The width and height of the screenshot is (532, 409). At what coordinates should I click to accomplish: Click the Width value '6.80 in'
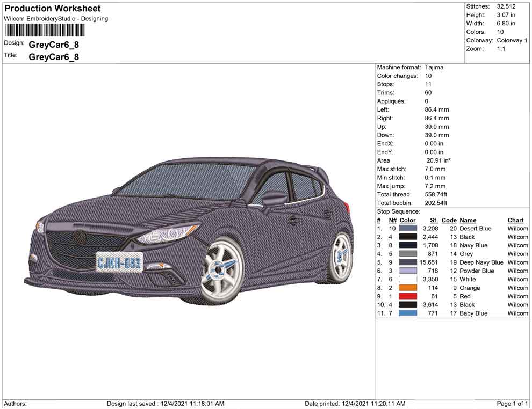[x=506, y=24]
